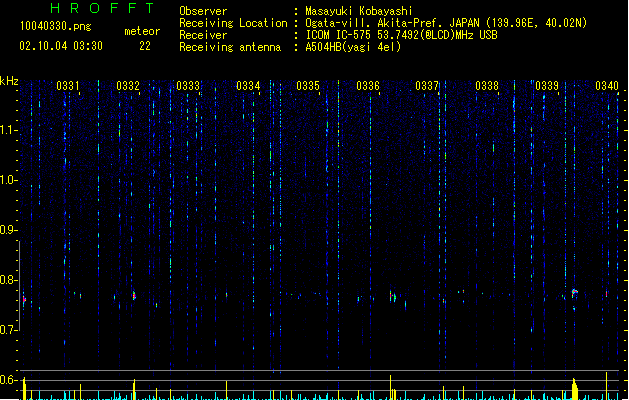The width and height of the screenshot is (629, 400).
Task: Click the wide yellow amplitude peak after 0339
Action: (x=575, y=388)
